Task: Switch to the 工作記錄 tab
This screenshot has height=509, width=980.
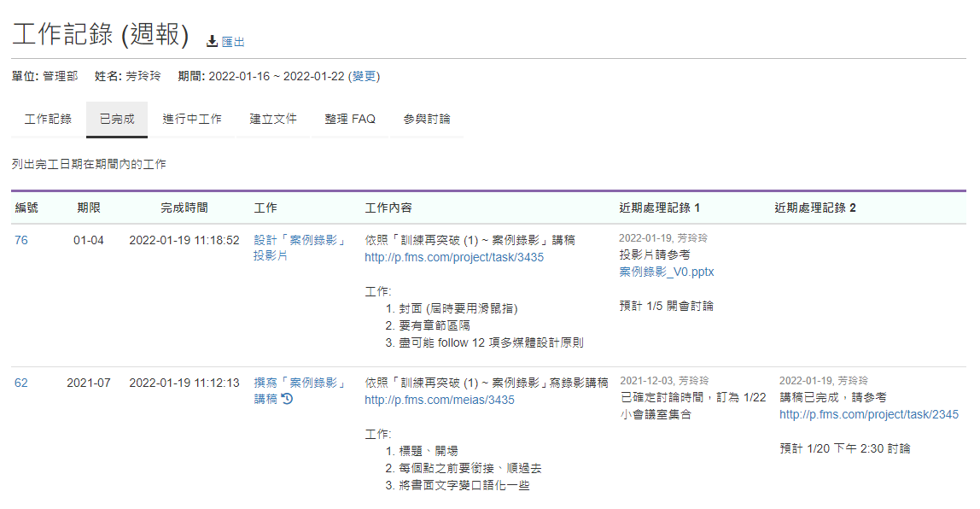Action: (x=48, y=120)
